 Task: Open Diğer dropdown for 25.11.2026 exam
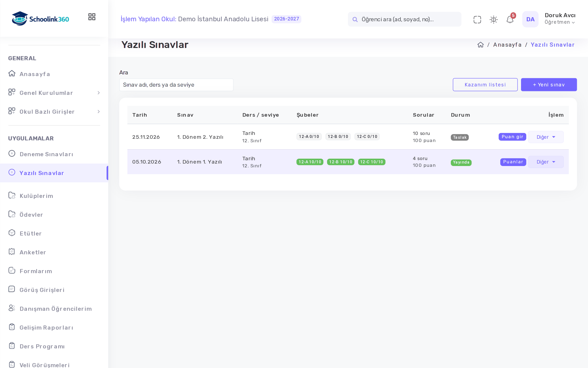546,137
